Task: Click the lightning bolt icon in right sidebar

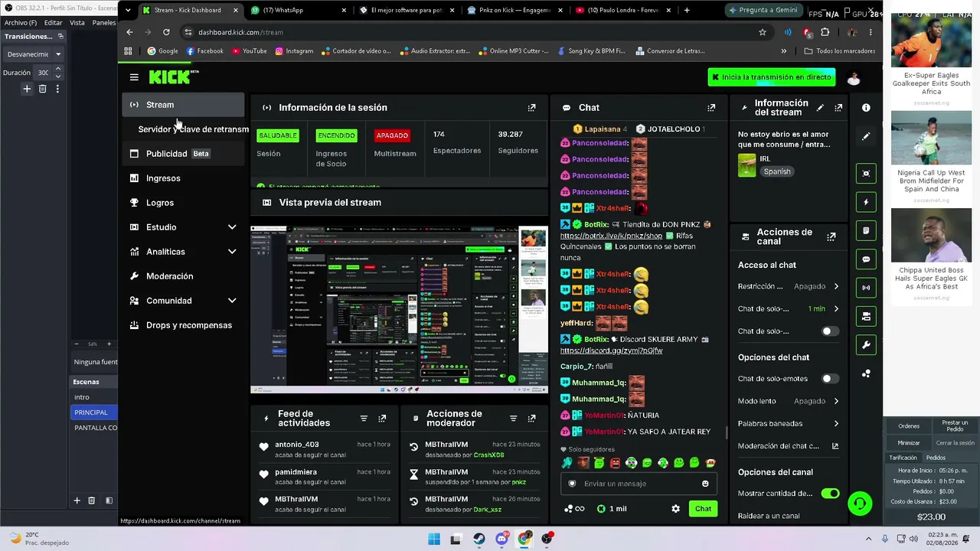Action: point(866,203)
